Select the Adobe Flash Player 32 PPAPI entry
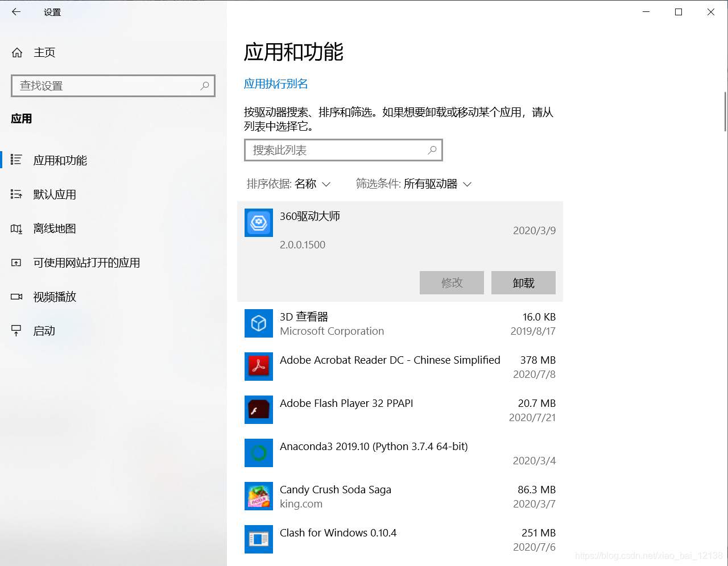The image size is (728, 566). 400,410
